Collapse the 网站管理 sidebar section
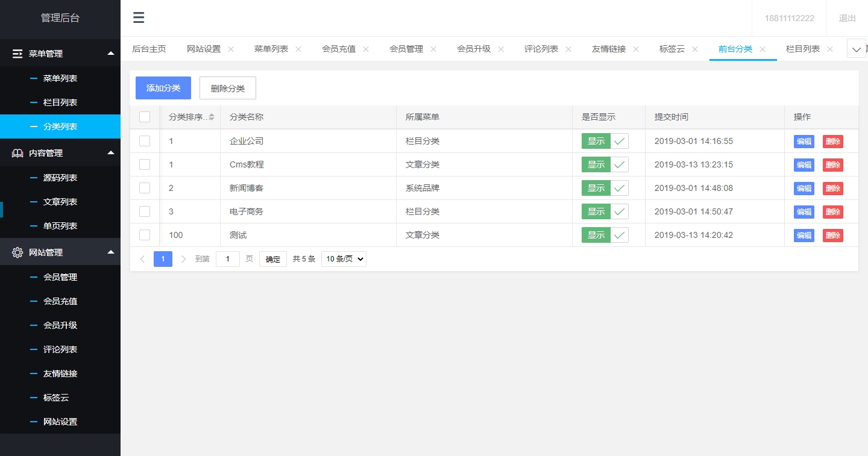This screenshot has height=456, width=868. tap(112, 252)
